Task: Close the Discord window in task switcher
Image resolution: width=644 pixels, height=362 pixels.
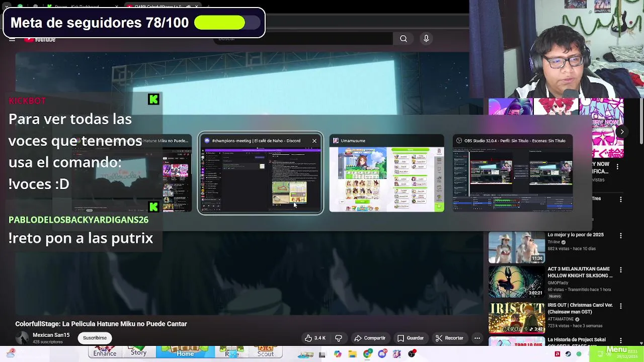Action: pos(314,141)
